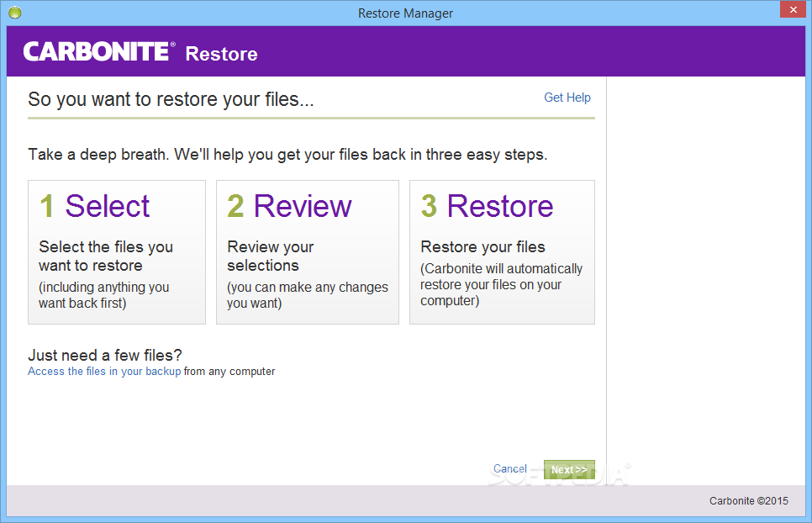Click '(you can make any changes you want)' text

click(307, 294)
